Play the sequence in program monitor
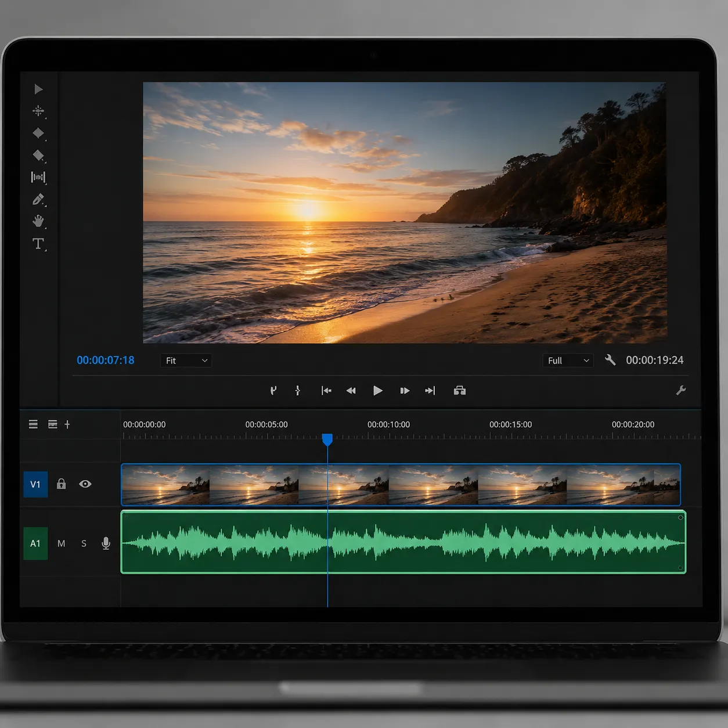The image size is (728, 728). coord(377,391)
